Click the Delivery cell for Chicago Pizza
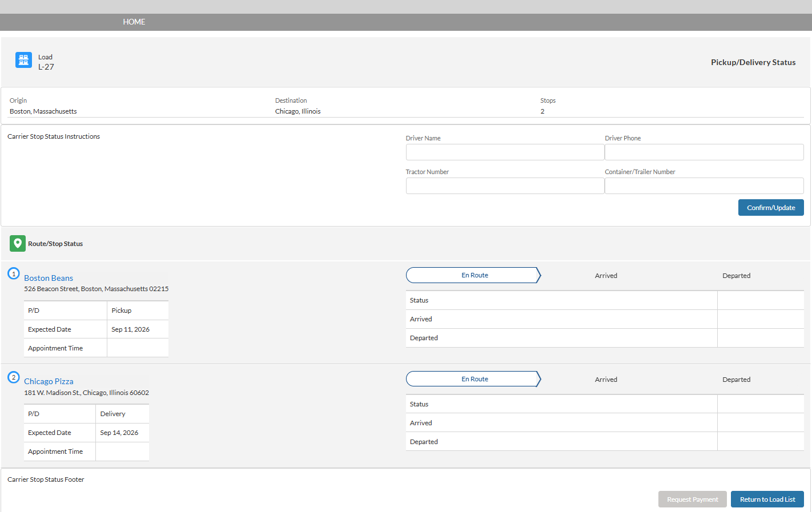 click(x=122, y=414)
